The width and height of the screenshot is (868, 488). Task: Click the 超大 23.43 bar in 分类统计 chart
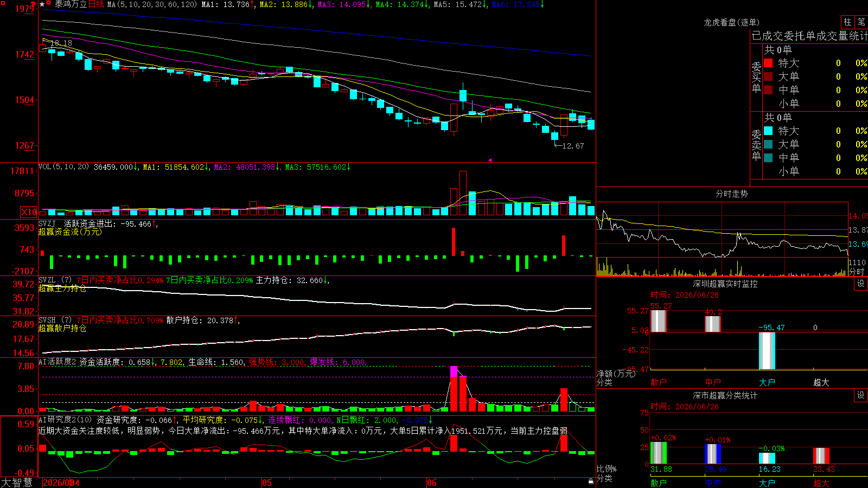[x=821, y=455]
